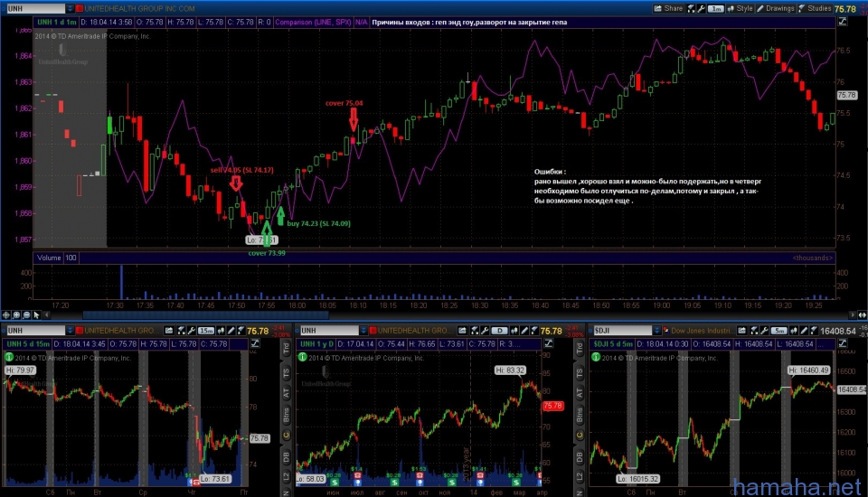Click the Trd sidebar tab
The height and width of the screenshot is (497, 868).
pyautogui.click(x=287, y=349)
